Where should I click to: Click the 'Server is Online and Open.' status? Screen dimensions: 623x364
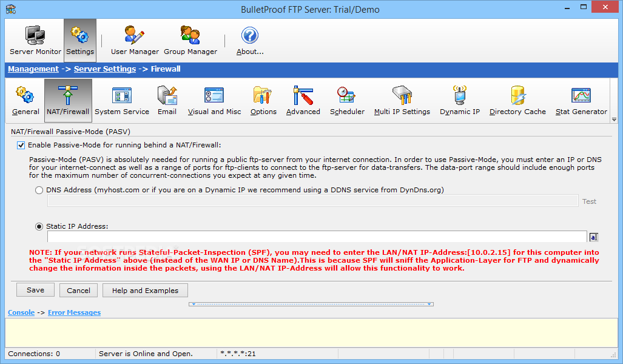click(x=146, y=354)
